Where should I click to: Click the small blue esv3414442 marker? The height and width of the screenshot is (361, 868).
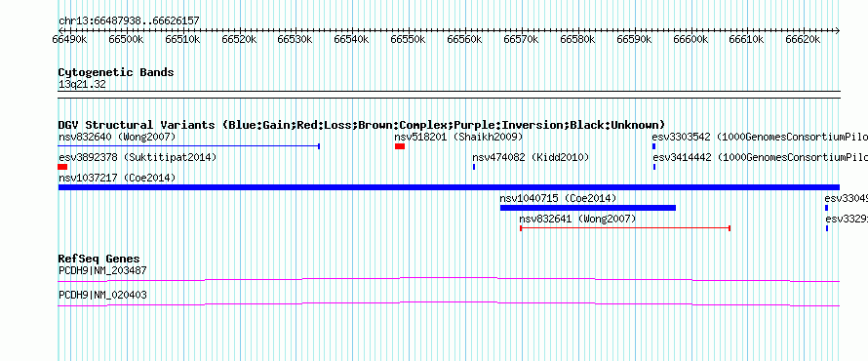click(x=654, y=167)
